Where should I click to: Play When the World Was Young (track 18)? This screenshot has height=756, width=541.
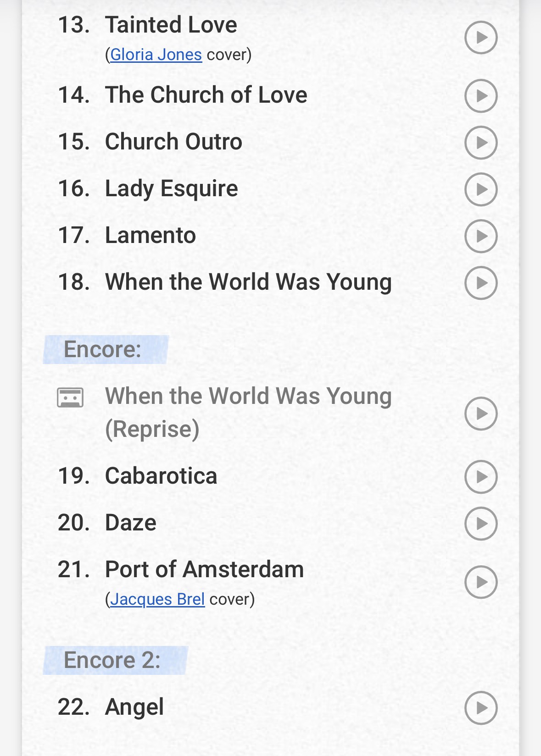tap(481, 283)
